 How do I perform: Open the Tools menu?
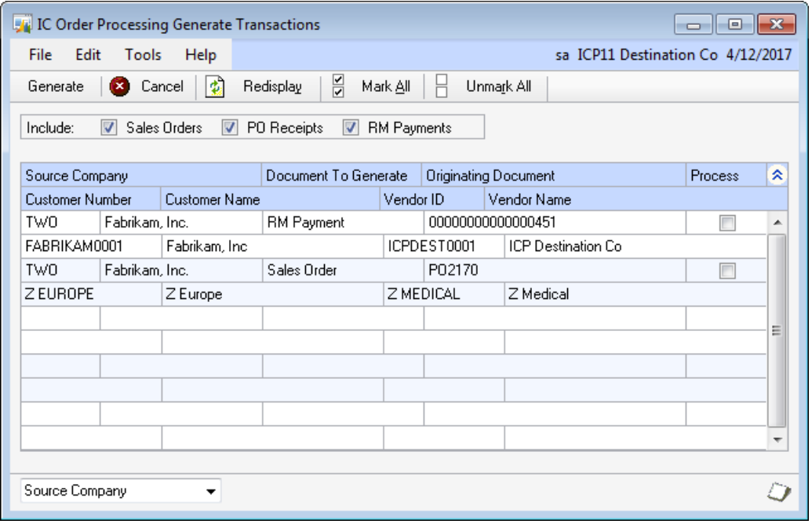tap(143, 55)
